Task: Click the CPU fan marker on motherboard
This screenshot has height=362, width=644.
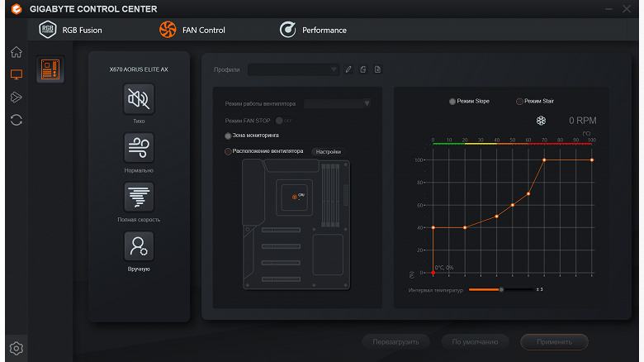Action: [295, 197]
